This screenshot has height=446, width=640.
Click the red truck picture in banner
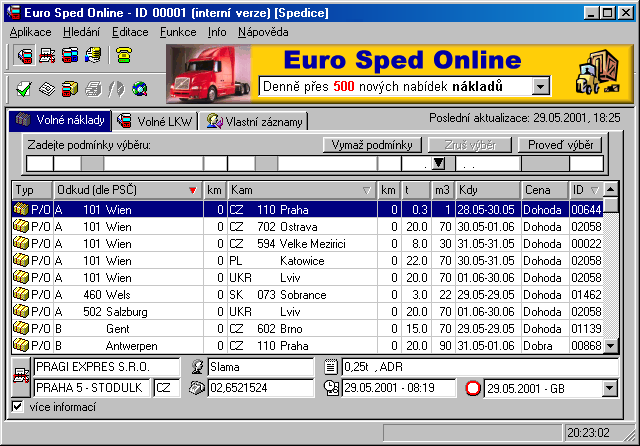[x=209, y=74]
